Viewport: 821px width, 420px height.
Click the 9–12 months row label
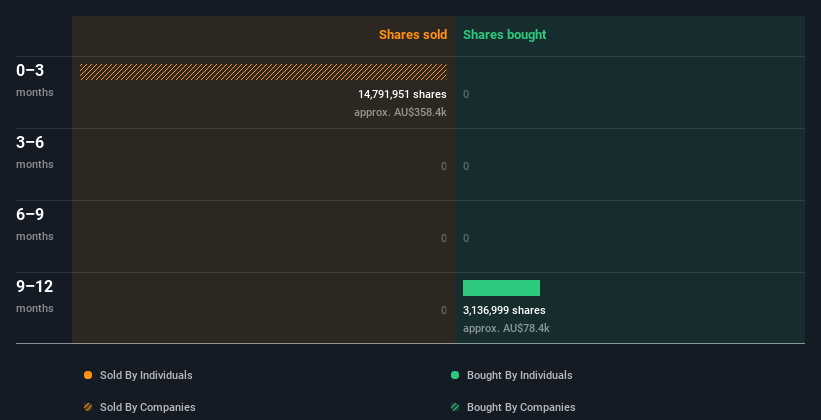pos(35,296)
